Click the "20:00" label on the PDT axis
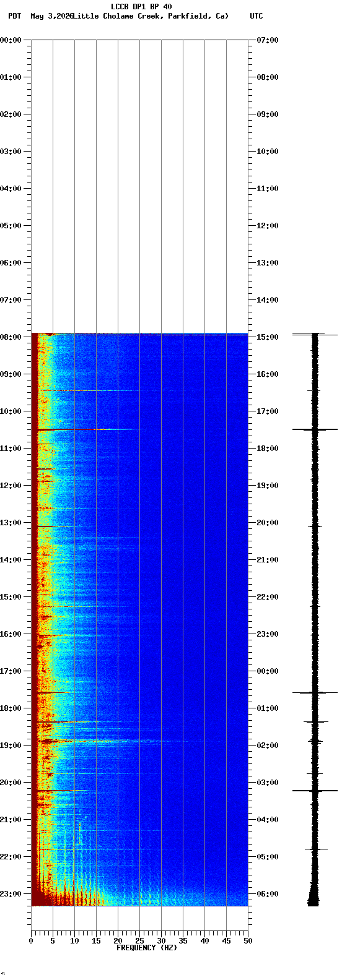342x980 pixels. pyautogui.click(x=11, y=783)
